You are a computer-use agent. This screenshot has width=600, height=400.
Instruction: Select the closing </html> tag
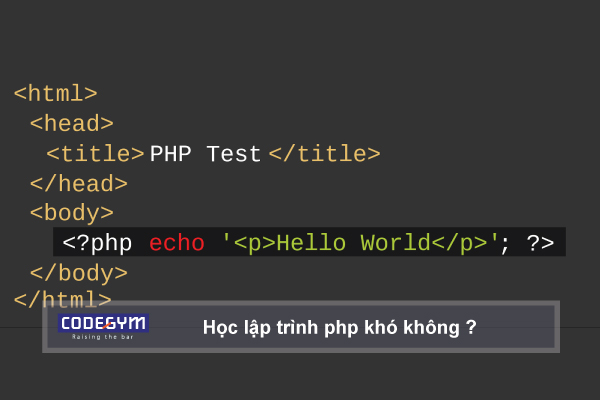tap(62, 299)
